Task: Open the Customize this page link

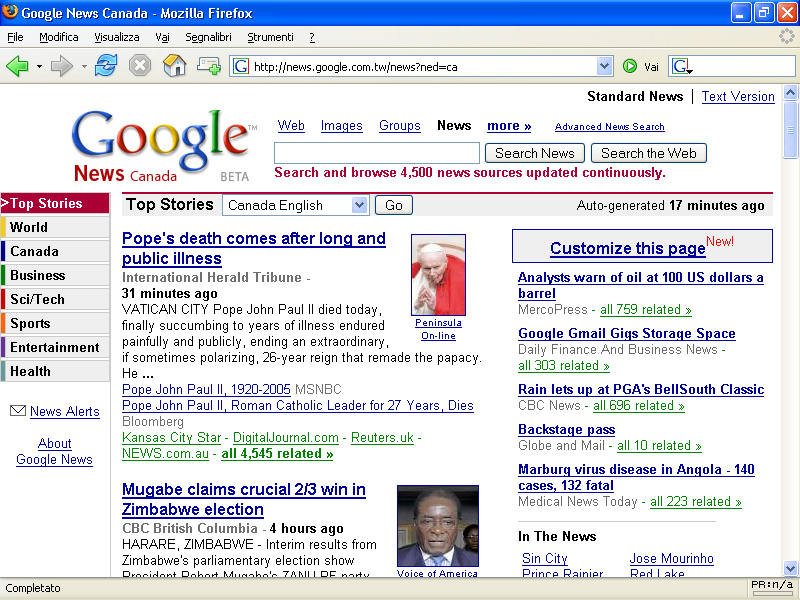Action: [x=628, y=248]
